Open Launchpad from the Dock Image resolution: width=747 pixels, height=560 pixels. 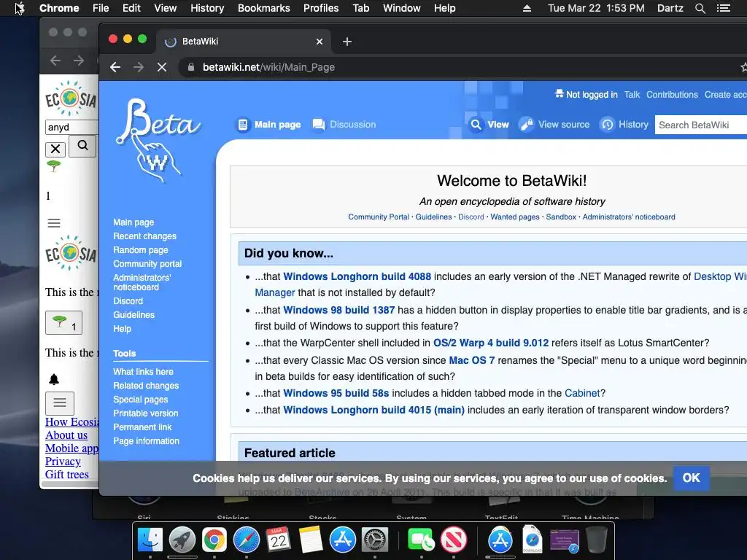pyautogui.click(x=182, y=540)
